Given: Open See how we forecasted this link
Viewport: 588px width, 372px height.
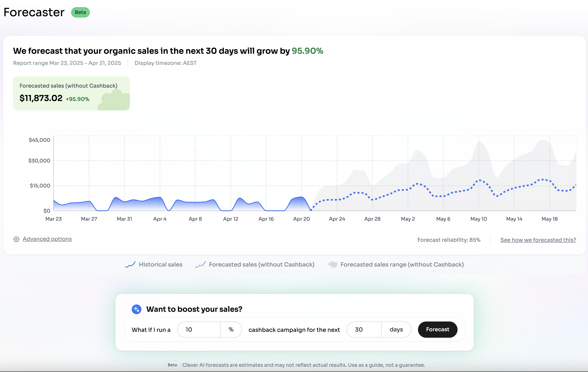Looking at the screenshot, I should coord(538,240).
